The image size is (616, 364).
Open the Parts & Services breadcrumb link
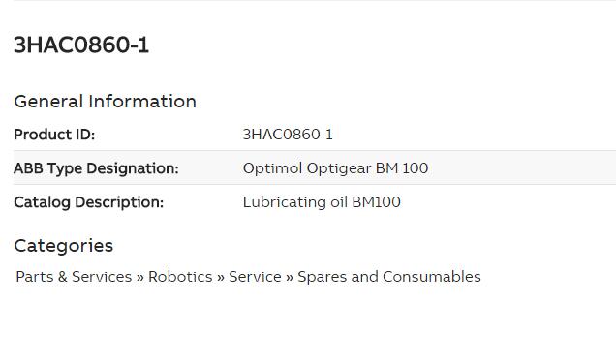point(74,277)
